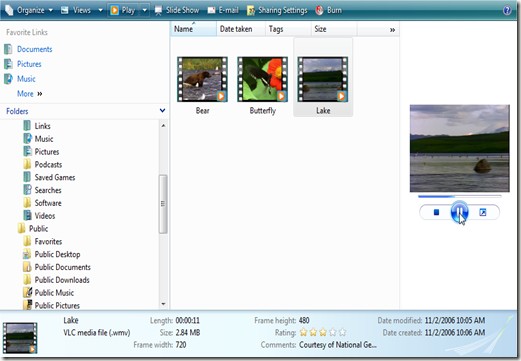This screenshot has height=361, width=521.
Task: Set rating to three stars
Action: click(x=323, y=332)
